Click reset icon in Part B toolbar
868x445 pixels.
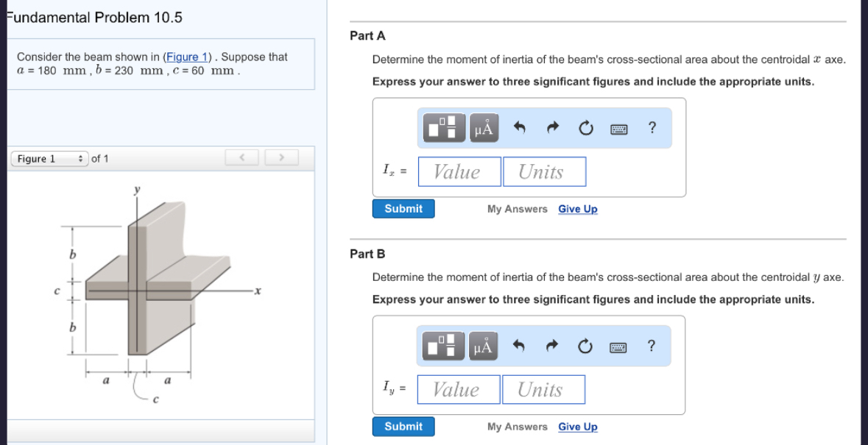[x=585, y=346]
